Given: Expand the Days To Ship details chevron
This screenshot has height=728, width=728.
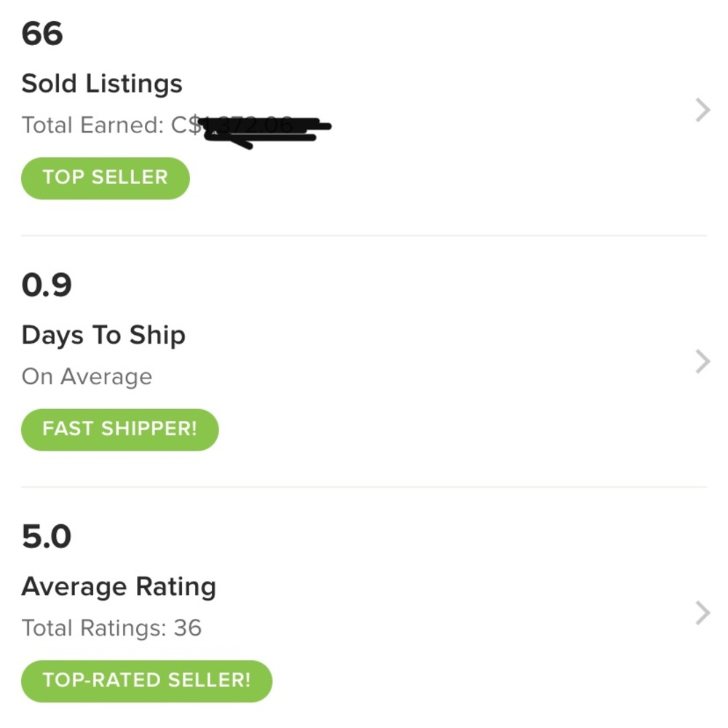Looking at the screenshot, I should pyautogui.click(x=701, y=361).
